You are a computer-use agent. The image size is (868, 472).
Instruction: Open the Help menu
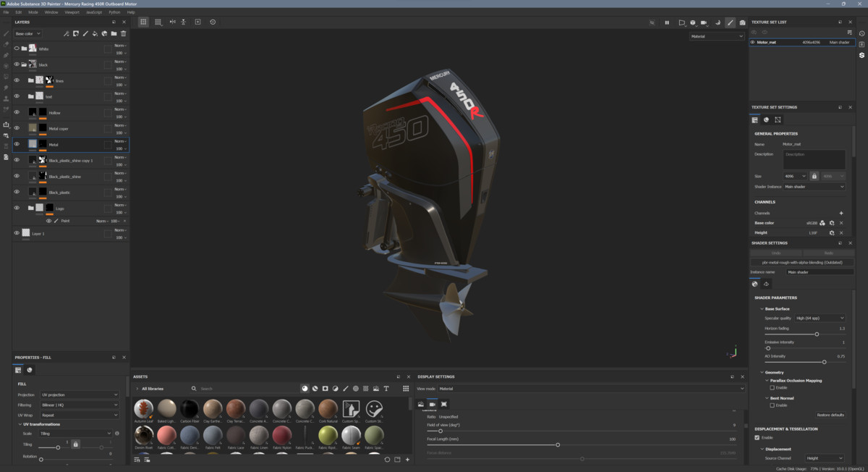131,12
